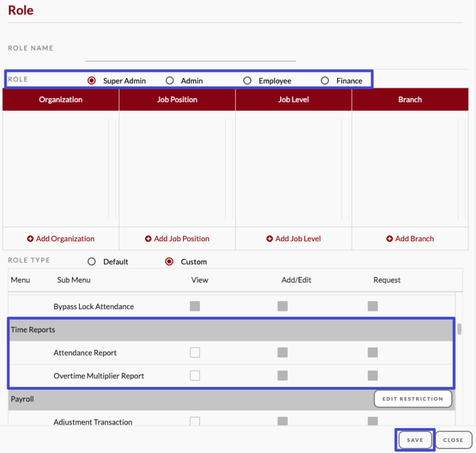Click the Role Name input field
The width and height of the screenshot is (476, 453).
coord(191,54)
